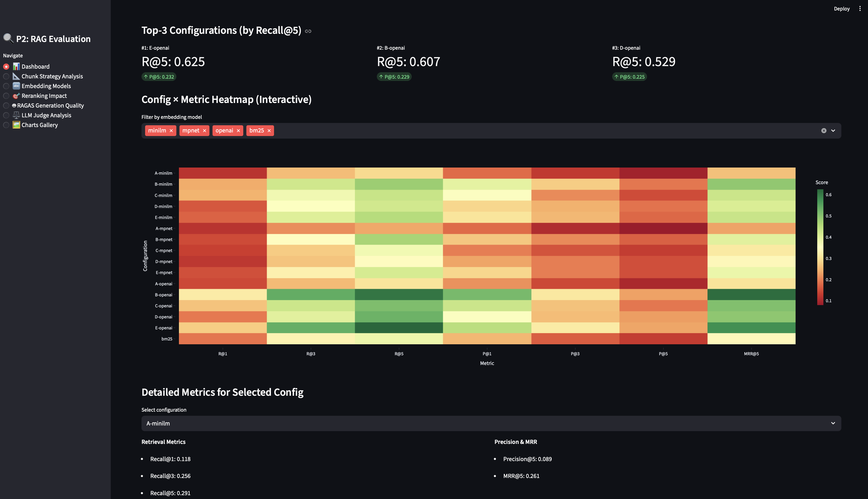Viewport: 868px width, 499px height.
Task: Click the R@3 axis label
Action: pos(311,354)
